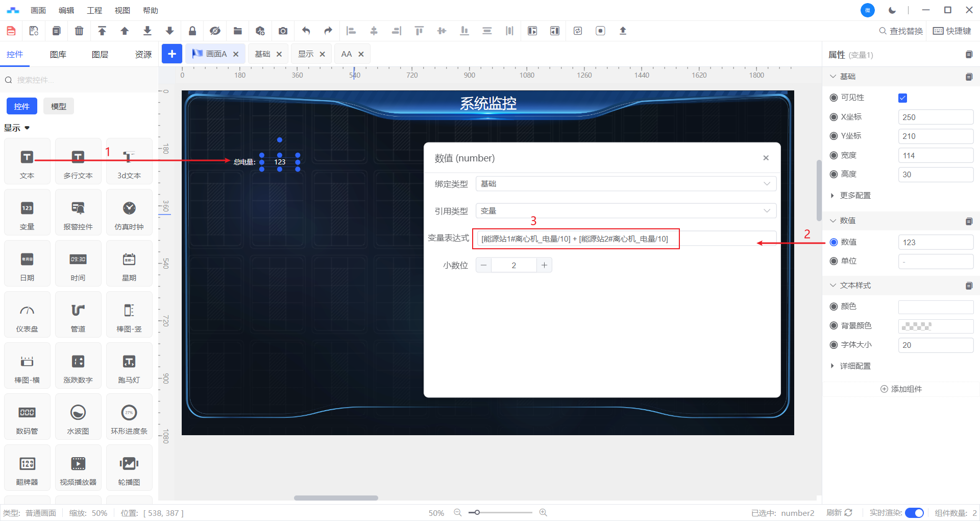Click the 背景颜色 color swatch
The image size is (980, 521).
pos(935,326)
